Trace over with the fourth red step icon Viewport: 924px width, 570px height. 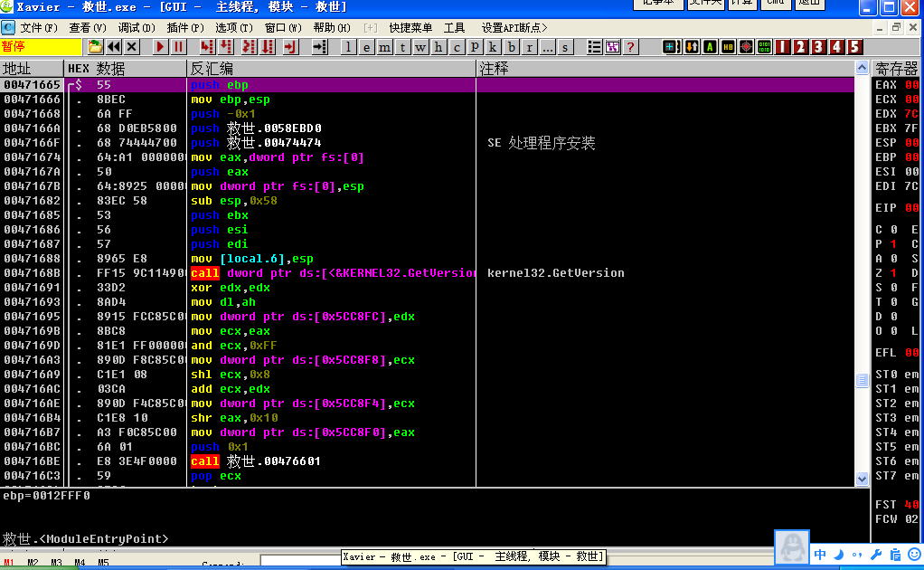[269, 47]
